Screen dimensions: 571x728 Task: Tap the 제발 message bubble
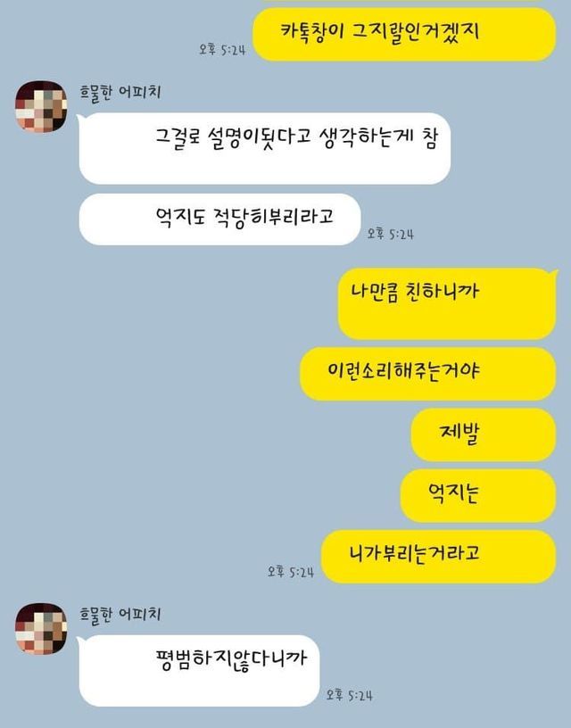484,435
